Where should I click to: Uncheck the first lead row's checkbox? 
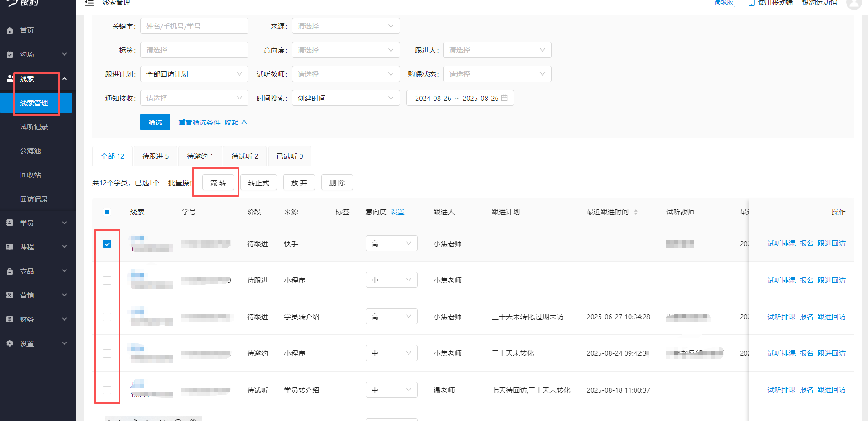tap(107, 244)
